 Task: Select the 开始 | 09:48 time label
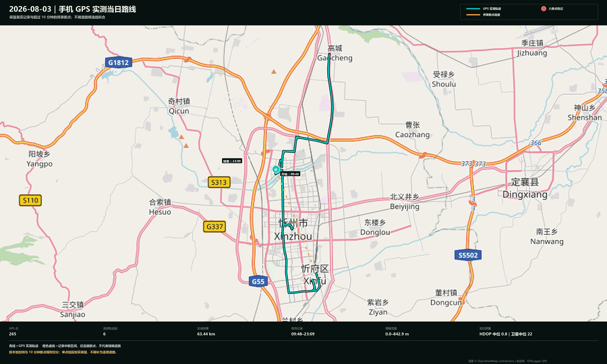click(x=290, y=174)
